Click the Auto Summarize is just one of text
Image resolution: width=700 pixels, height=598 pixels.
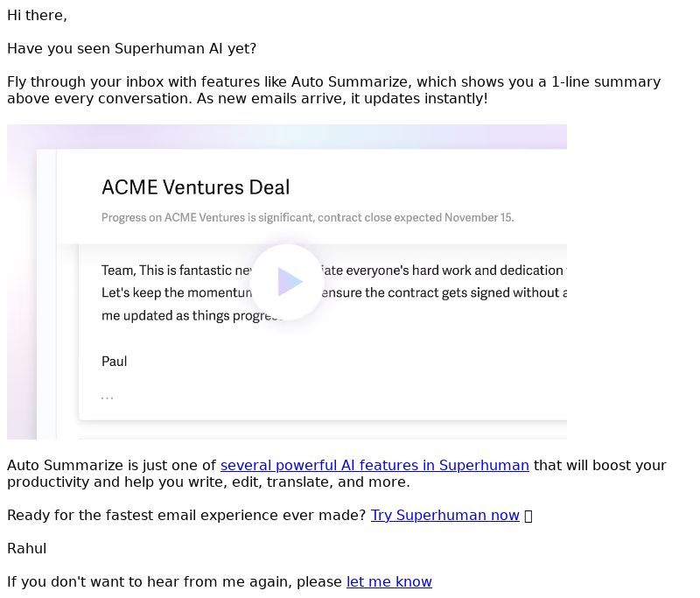112,466
